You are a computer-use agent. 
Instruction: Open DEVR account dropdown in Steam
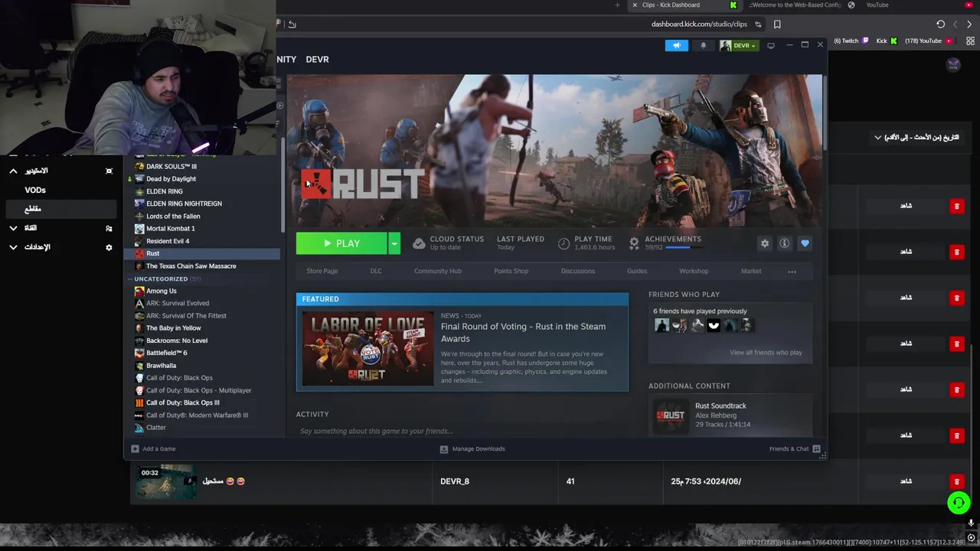coord(738,45)
